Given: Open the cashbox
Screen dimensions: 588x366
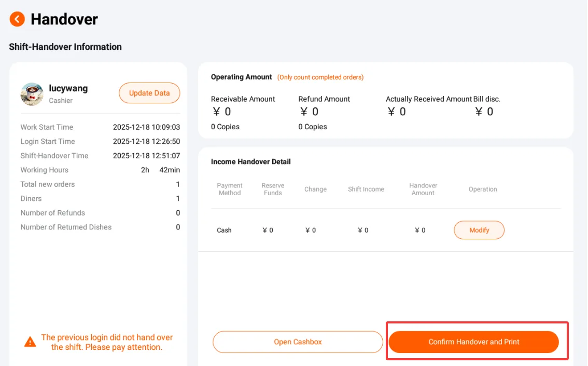Looking at the screenshot, I should coord(298,342).
